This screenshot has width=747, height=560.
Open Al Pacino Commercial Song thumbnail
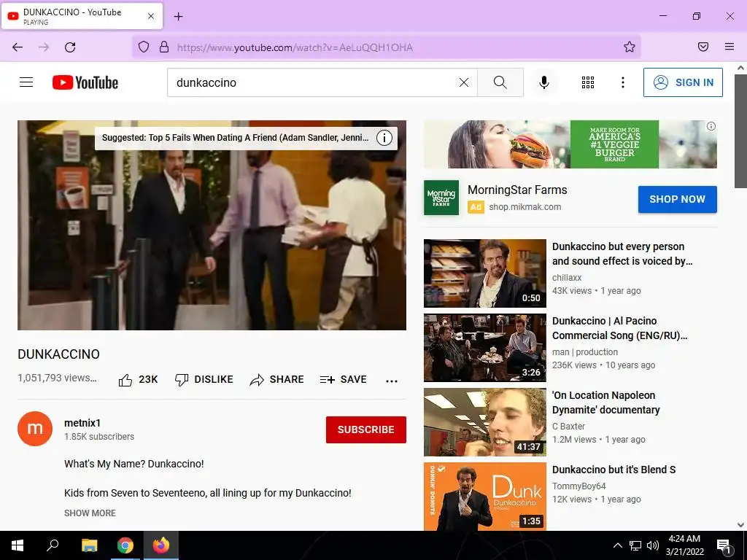coord(485,348)
